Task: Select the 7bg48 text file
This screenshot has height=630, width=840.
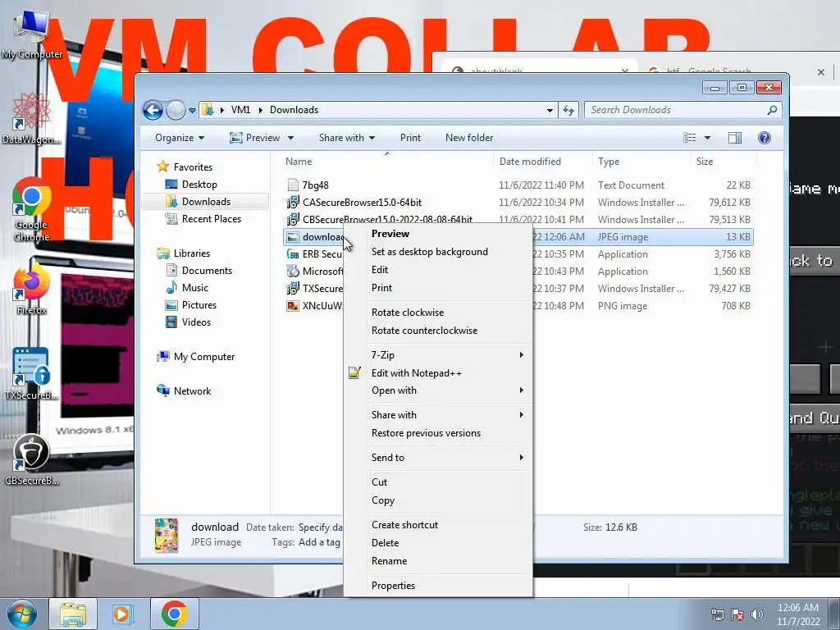Action: pyautogui.click(x=315, y=185)
